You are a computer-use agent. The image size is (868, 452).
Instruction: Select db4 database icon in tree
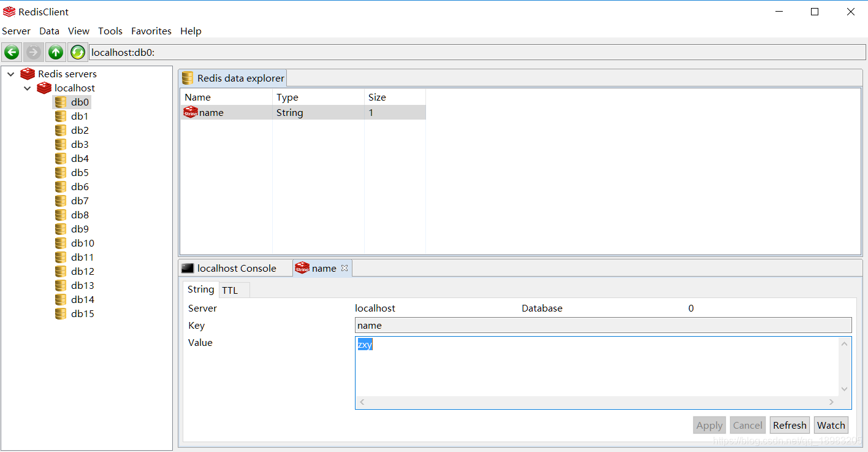click(x=61, y=158)
